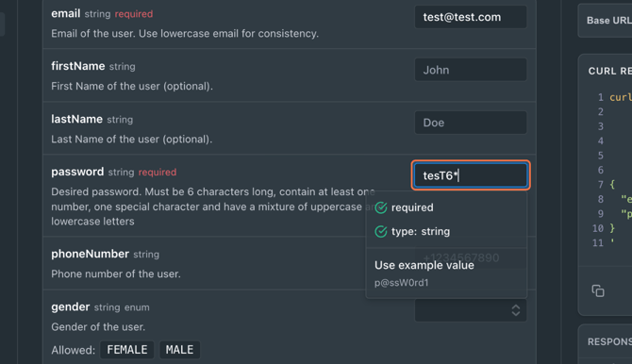Select the MALE allowed value tag
Image resolution: width=632 pixels, height=364 pixels.
click(180, 350)
